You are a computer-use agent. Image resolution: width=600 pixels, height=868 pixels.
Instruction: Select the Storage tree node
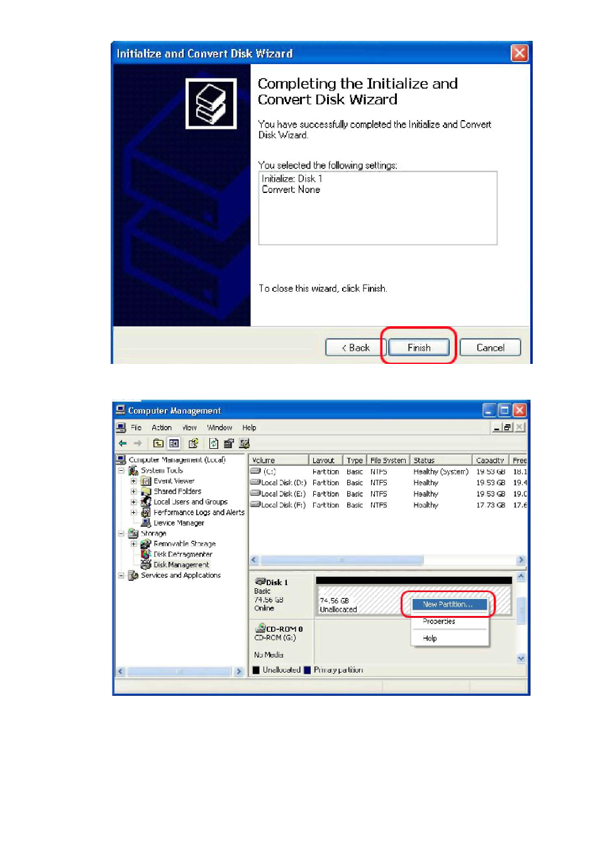153,533
